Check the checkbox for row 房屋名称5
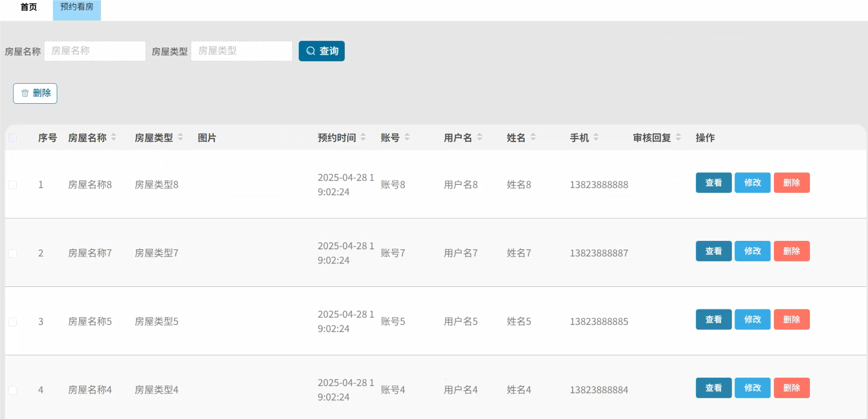Image resolution: width=868 pixels, height=419 pixels. [13, 321]
